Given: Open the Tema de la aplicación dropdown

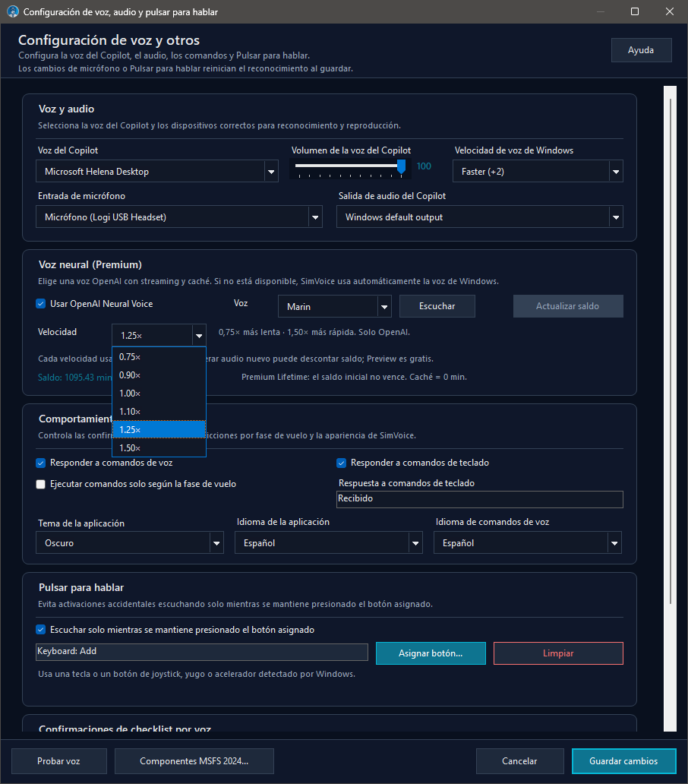Looking at the screenshot, I should (129, 542).
